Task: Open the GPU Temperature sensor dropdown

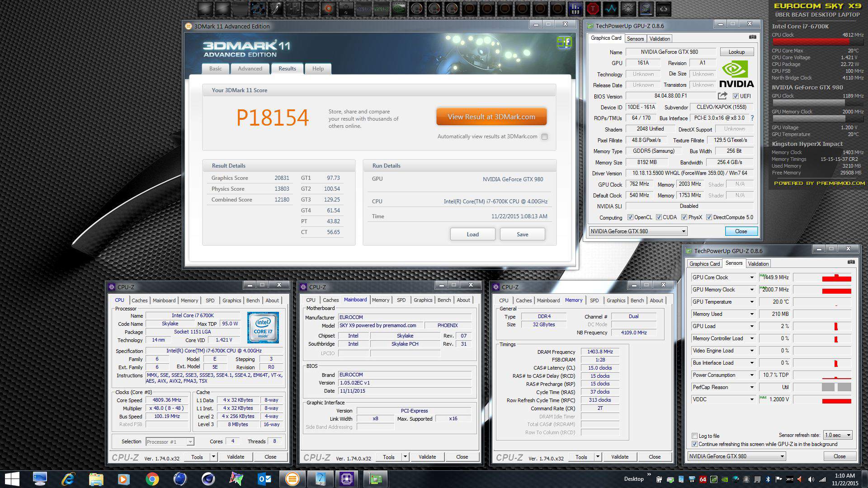Action: pyautogui.click(x=752, y=302)
